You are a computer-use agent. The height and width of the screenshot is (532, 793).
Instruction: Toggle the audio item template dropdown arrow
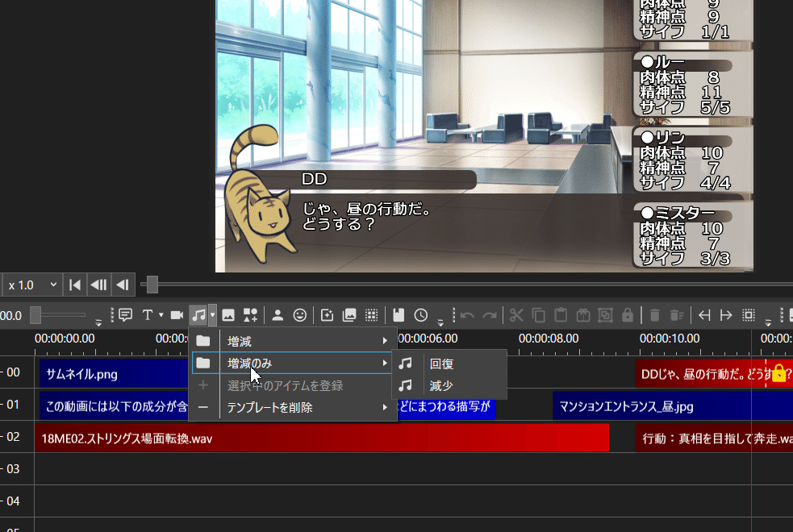212,314
